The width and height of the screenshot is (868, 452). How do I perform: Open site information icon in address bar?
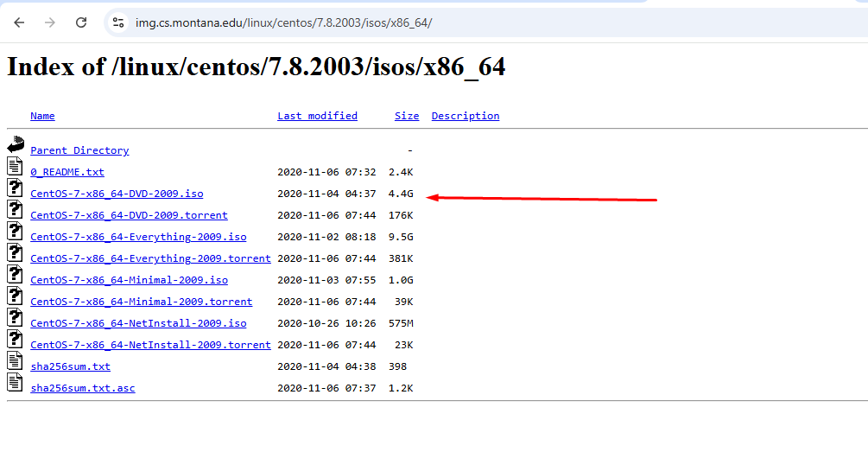118,22
